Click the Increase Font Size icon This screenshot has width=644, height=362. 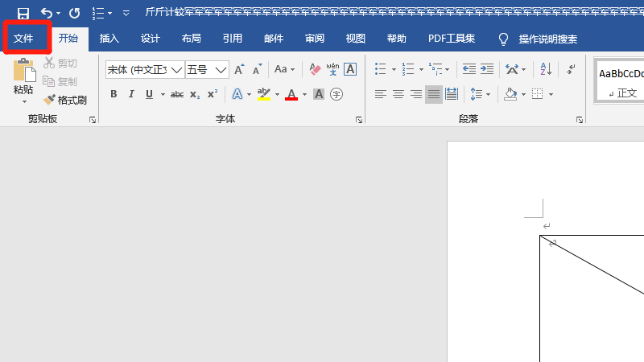(x=239, y=70)
